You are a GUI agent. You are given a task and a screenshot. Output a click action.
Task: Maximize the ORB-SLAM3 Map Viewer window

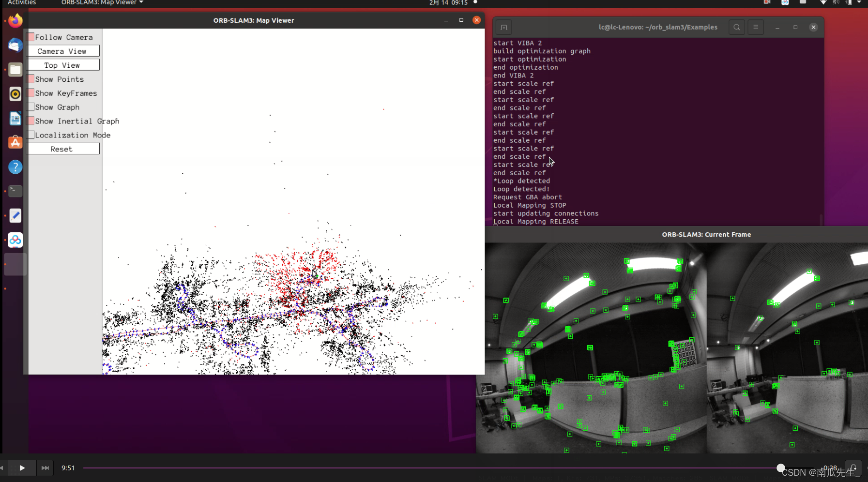click(461, 20)
